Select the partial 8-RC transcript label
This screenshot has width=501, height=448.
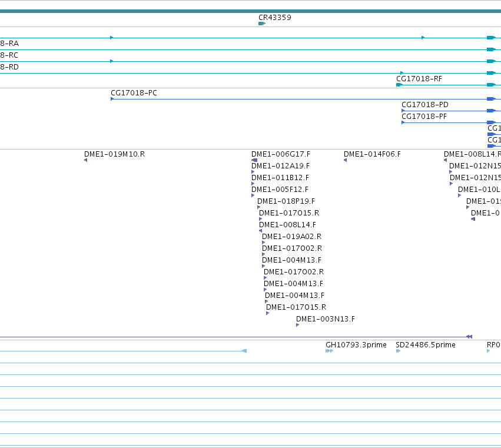click(x=9, y=55)
